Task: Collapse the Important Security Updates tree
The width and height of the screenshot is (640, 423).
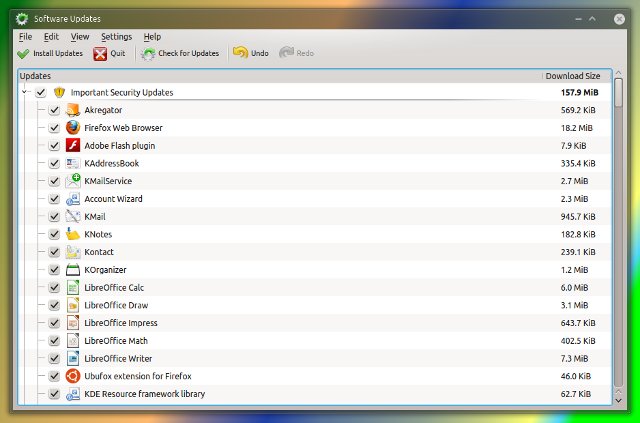Action: pos(24,92)
